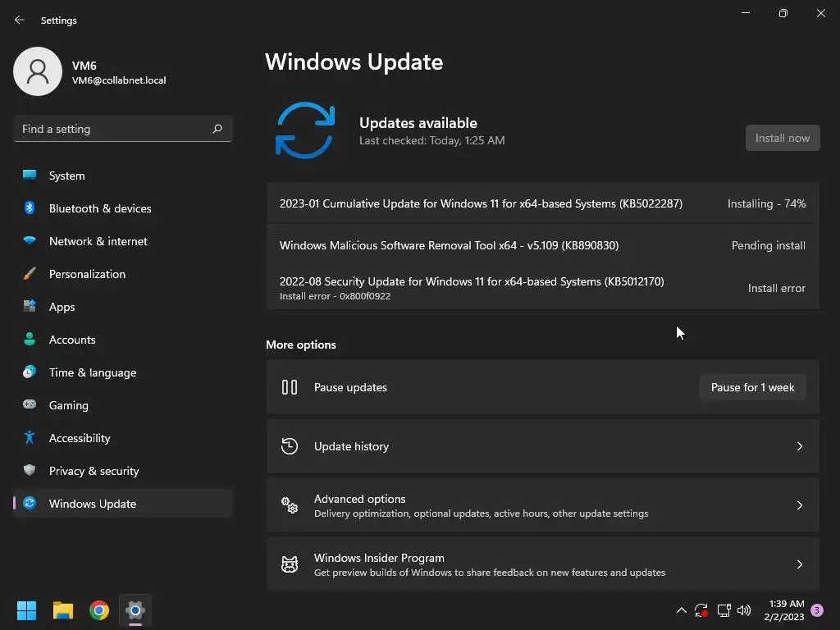Click the search magnifier icon
840x630 pixels.
click(x=217, y=129)
